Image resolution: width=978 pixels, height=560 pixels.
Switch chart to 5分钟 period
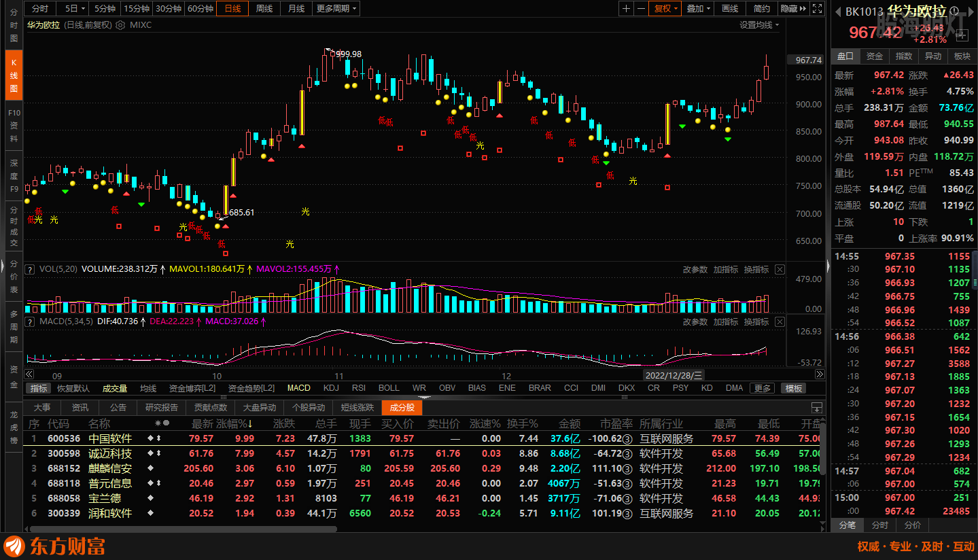tap(105, 9)
